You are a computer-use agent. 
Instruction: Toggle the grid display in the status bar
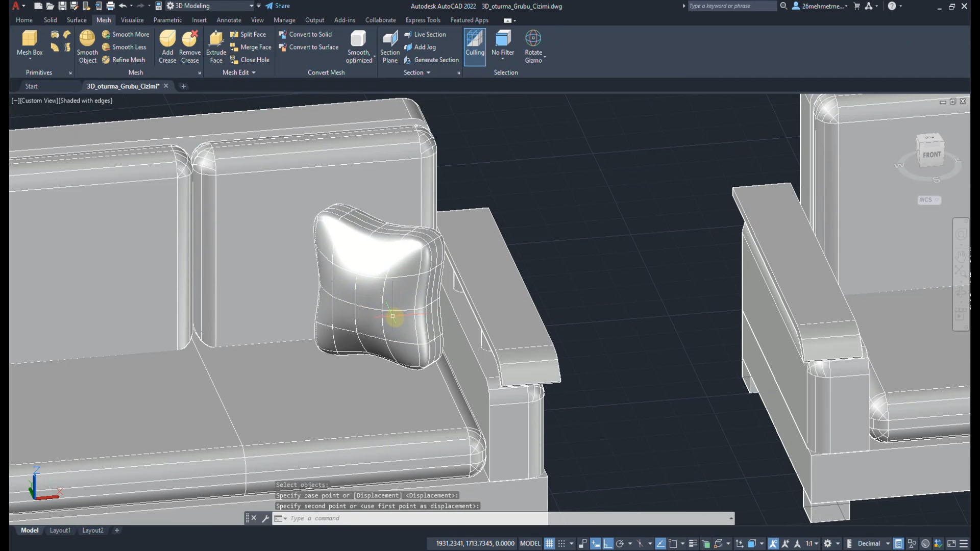coord(549,543)
